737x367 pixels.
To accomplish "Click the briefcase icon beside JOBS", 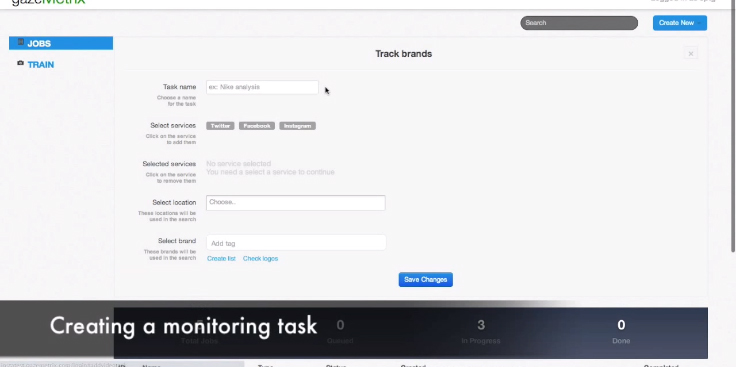I will (20, 42).
